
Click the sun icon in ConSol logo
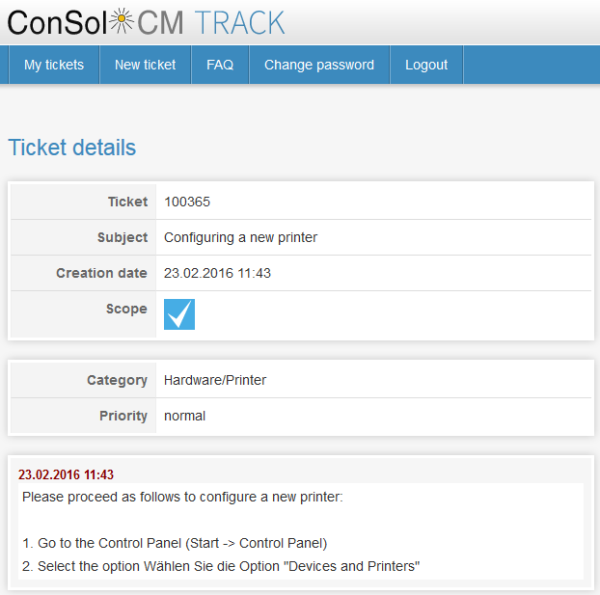120,19
